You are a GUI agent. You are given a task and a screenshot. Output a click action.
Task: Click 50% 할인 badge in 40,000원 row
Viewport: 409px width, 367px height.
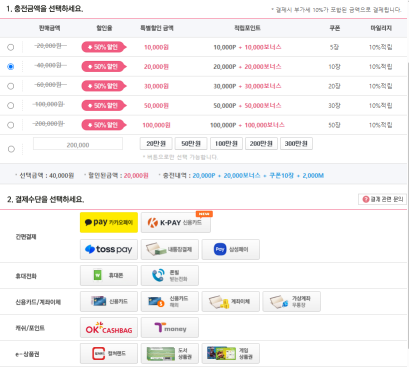[104, 67]
